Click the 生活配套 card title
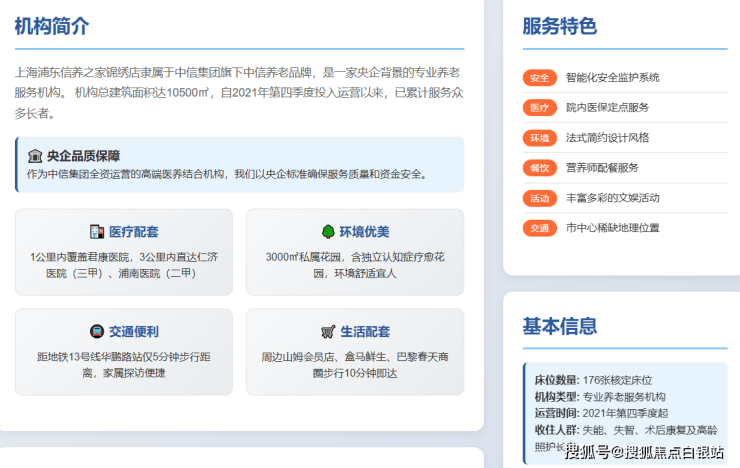The height and width of the screenshot is (468, 740). tap(365, 331)
